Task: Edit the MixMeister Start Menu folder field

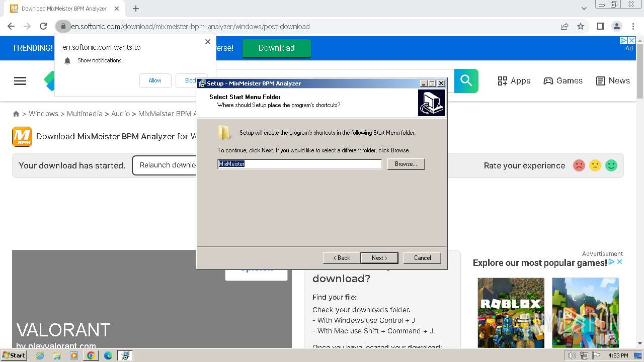Action: coord(300,164)
